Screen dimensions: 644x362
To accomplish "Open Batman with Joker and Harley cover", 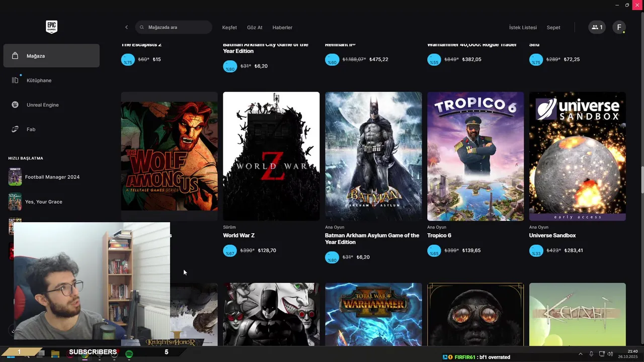I will click(271, 314).
